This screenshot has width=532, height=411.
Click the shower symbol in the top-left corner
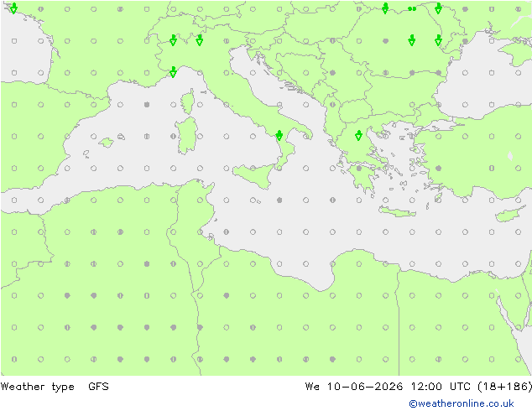13,8
